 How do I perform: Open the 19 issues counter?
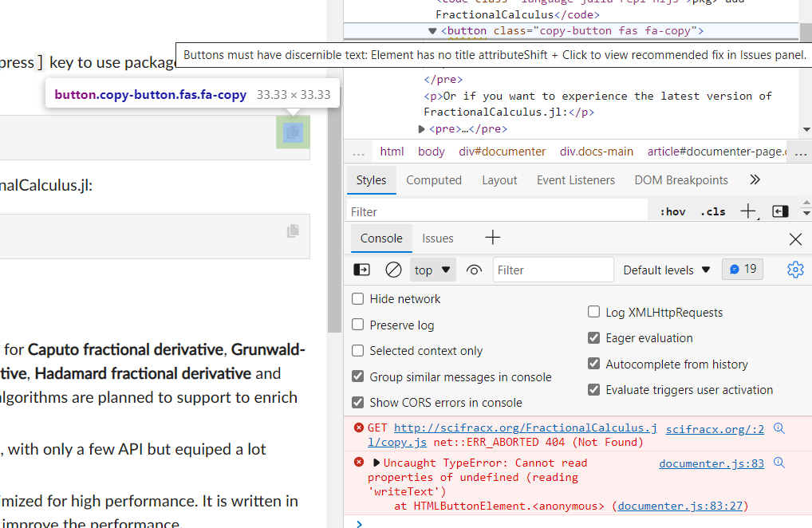tap(742, 269)
